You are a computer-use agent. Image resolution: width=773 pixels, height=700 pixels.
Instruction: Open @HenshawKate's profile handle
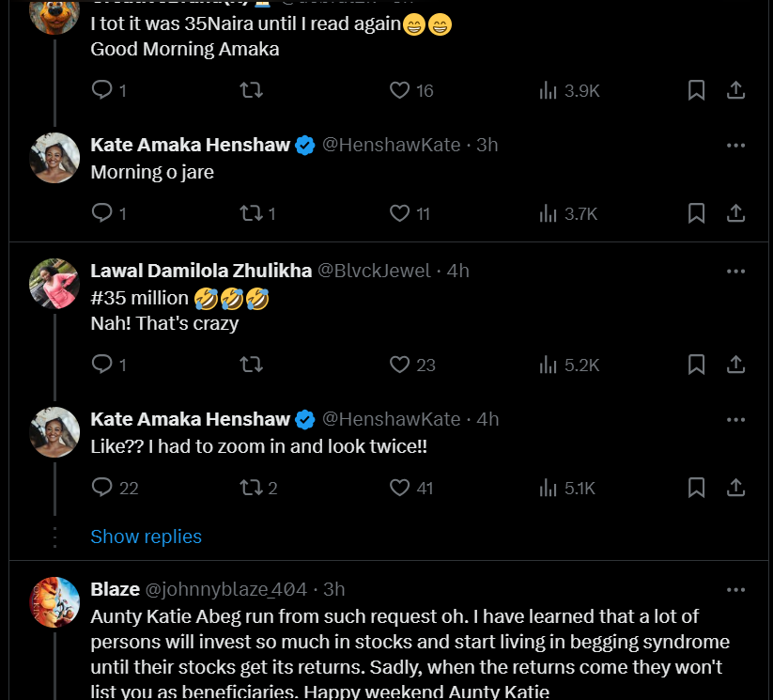[391, 145]
